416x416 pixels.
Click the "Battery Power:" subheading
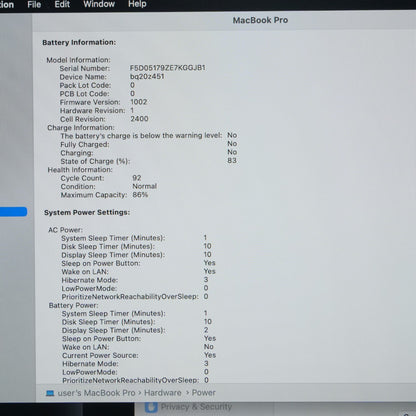(x=73, y=305)
